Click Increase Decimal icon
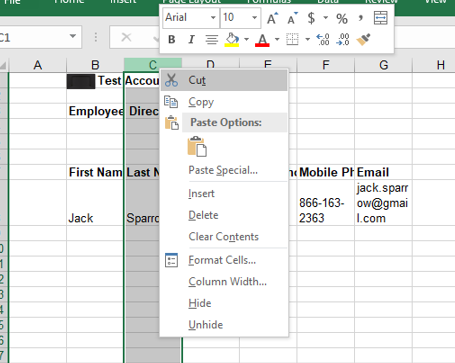Screen dimensions: 455x363 point(323,39)
